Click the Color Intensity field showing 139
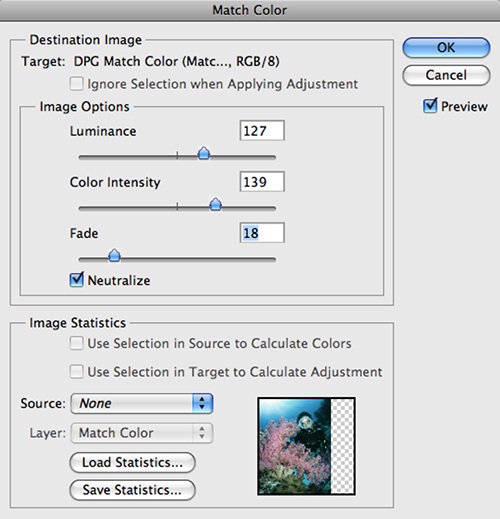Viewport: 500px width, 519px height. tap(262, 182)
